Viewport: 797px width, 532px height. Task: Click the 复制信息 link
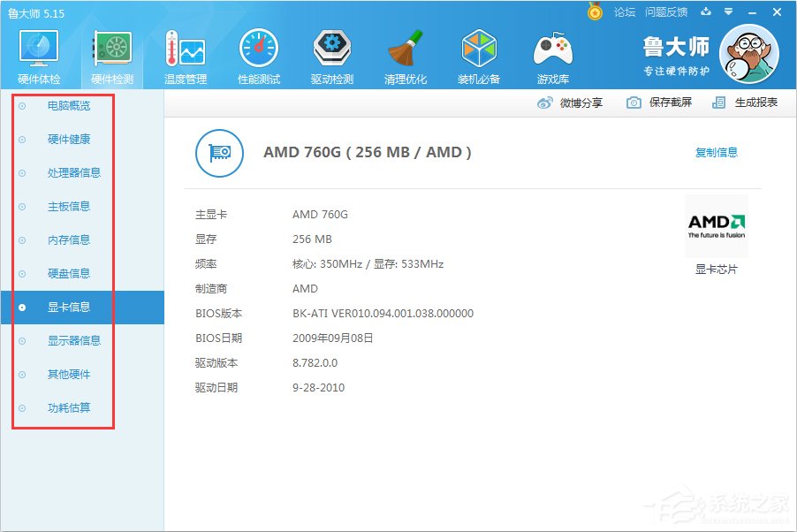tap(717, 152)
